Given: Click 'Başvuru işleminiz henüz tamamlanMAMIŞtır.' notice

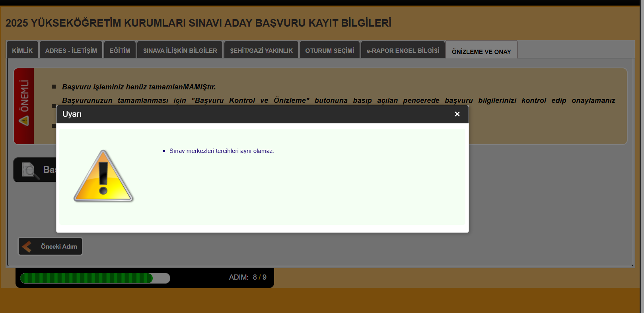Looking at the screenshot, I should [139, 87].
